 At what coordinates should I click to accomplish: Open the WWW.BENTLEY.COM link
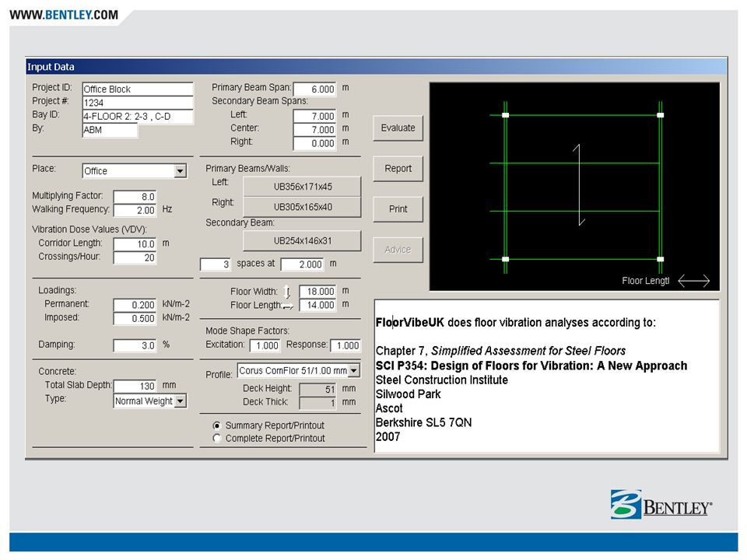tap(64, 15)
